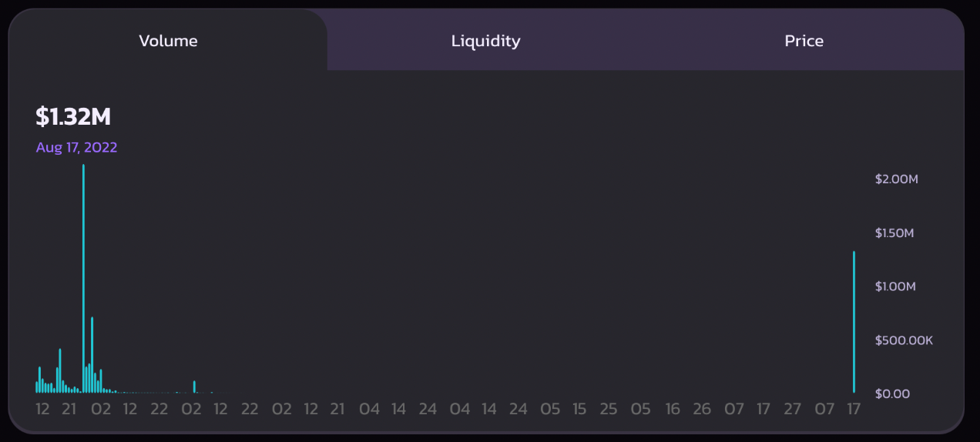Click the 15 x-axis date tick
980x442 pixels.
(579, 409)
